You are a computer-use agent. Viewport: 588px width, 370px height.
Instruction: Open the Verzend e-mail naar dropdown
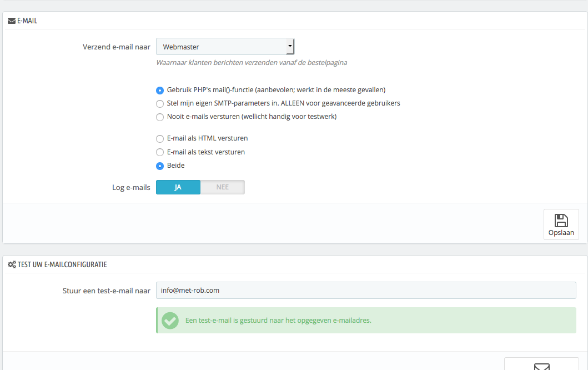[x=225, y=47]
